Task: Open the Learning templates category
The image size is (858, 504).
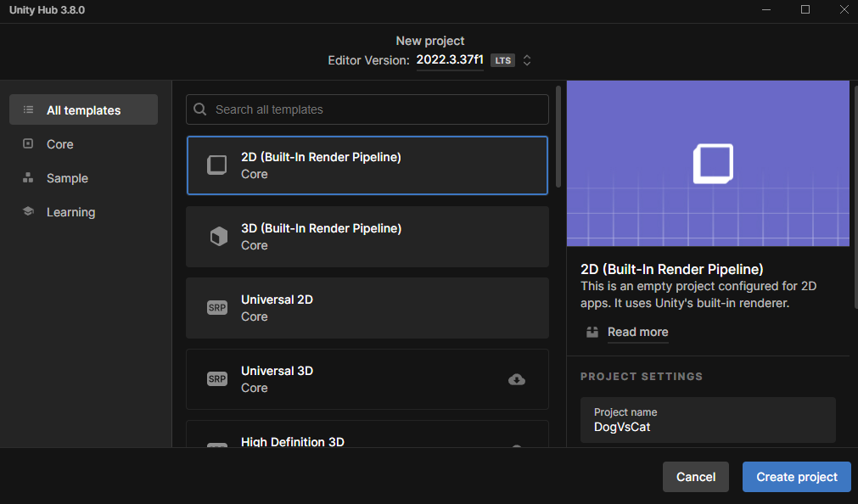Action: click(83, 212)
